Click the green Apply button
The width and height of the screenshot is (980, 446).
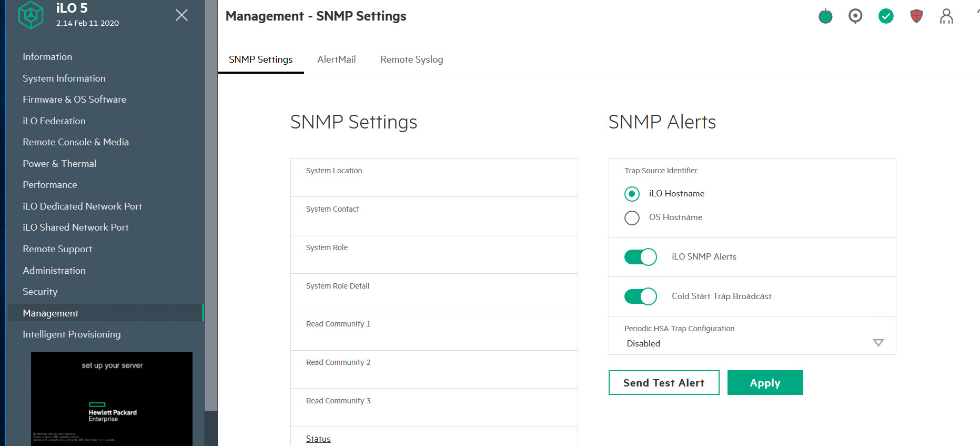(x=765, y=383)
